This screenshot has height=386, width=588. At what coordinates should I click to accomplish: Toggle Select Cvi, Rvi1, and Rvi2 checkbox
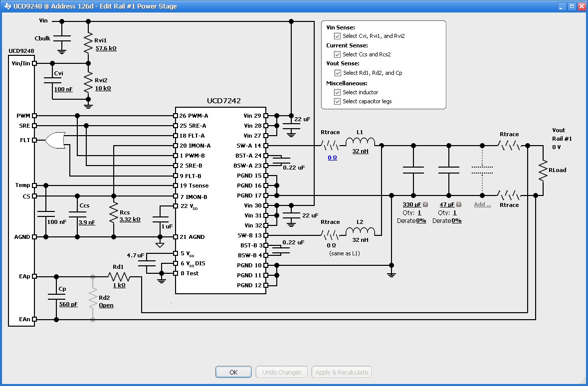pos(337,36)
